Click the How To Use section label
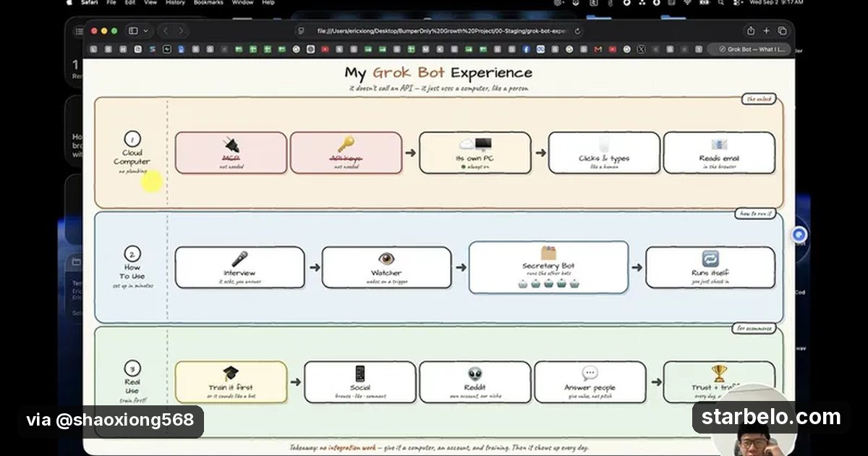This screenshot has width=868, height=456. (x=132, y=271)
